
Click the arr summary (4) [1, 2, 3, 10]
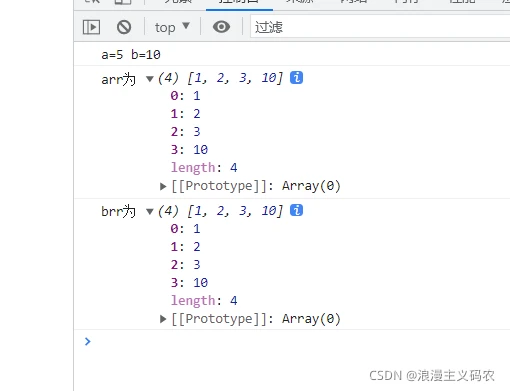(x=220, y=78)
